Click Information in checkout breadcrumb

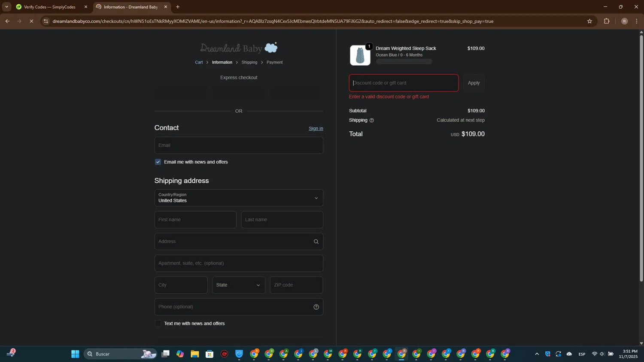pos(222,62)
